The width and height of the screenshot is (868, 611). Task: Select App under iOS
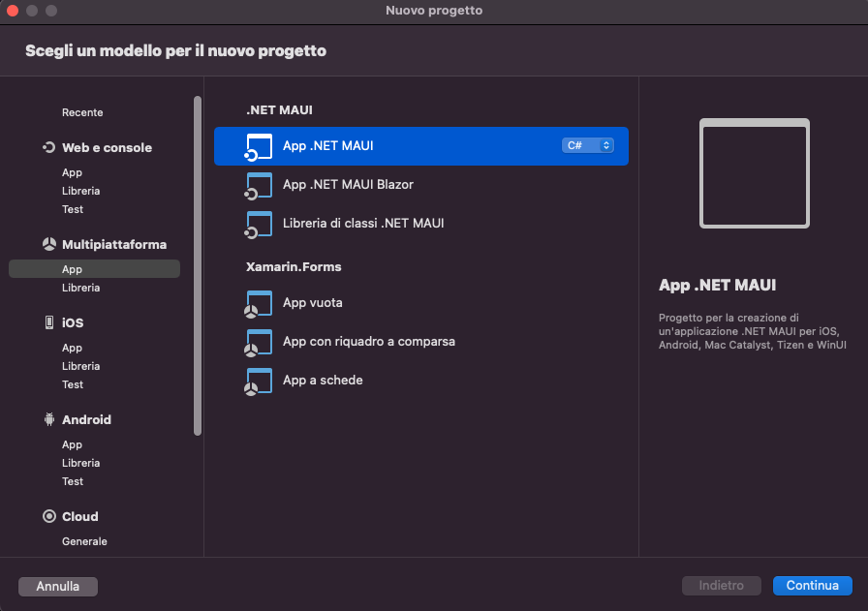[x=72, y=348]
